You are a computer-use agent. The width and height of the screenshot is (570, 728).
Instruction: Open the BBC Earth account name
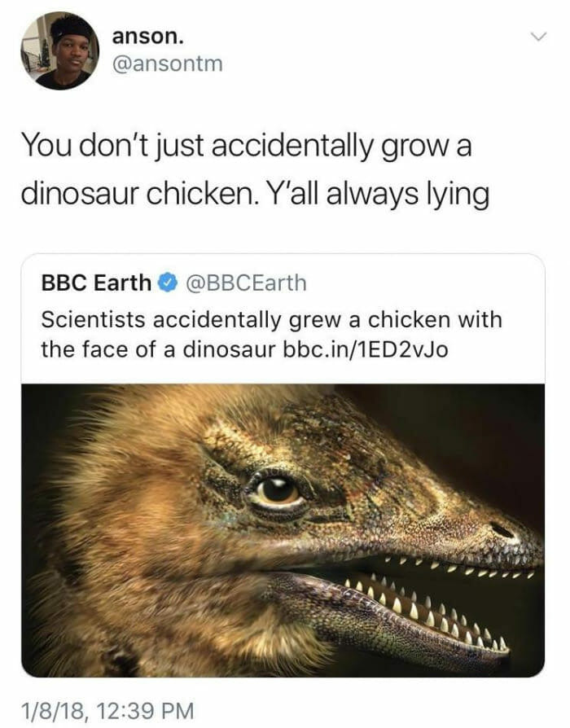click(96, 283)
